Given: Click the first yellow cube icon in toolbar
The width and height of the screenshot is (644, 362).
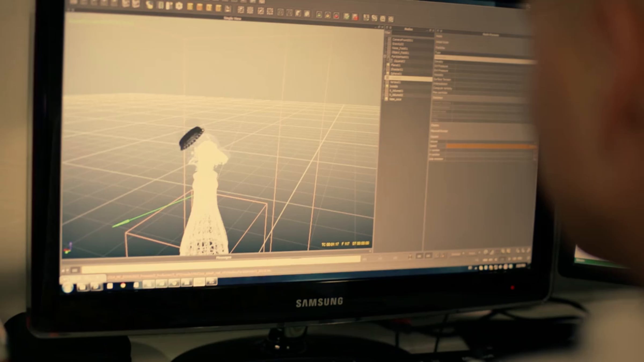Looking at the screenshot, I should click(x=190, y=7).
